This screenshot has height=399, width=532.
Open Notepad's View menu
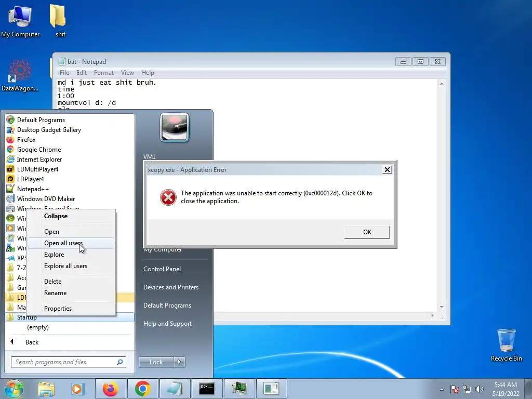(x=127, y=73)
